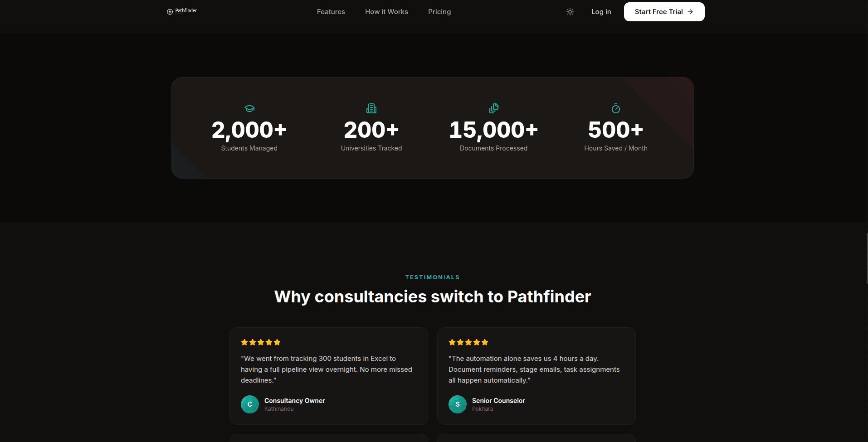Go to How it Works section
This screenshot has height=442, width=868.
coord(386,12)
